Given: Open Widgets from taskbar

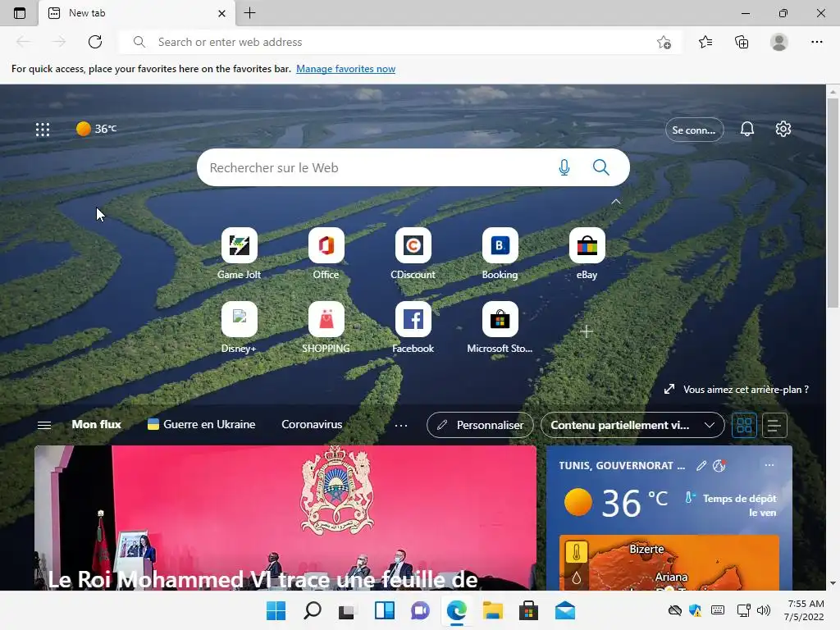Looking at the screenshot, I should (385, 610).
